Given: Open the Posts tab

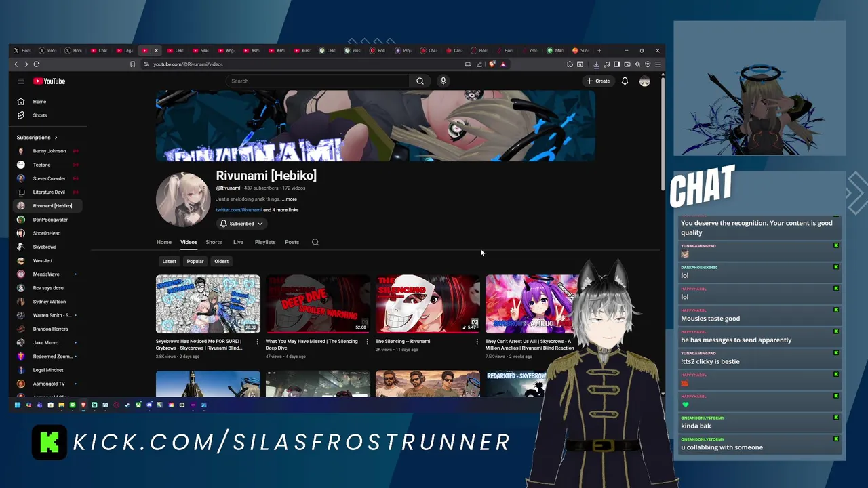Looking at the screenshot, I should [292, 242].
